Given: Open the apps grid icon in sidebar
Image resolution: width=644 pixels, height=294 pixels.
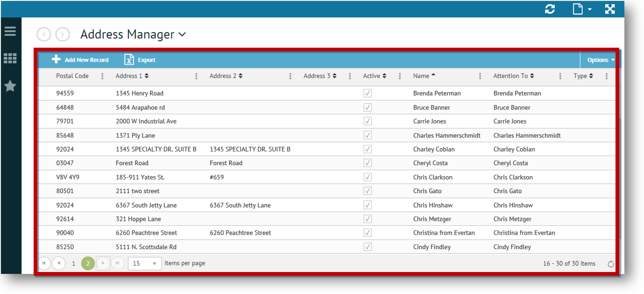Looking at the screenshot, I should coord(10,58).
